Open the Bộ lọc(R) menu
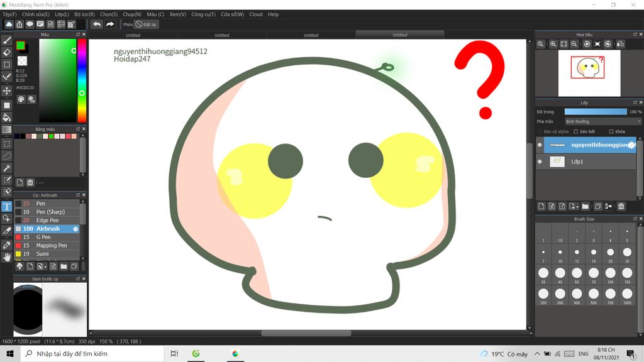The height and width of the screenshot is (362, 644). click(x=85, y=14)
